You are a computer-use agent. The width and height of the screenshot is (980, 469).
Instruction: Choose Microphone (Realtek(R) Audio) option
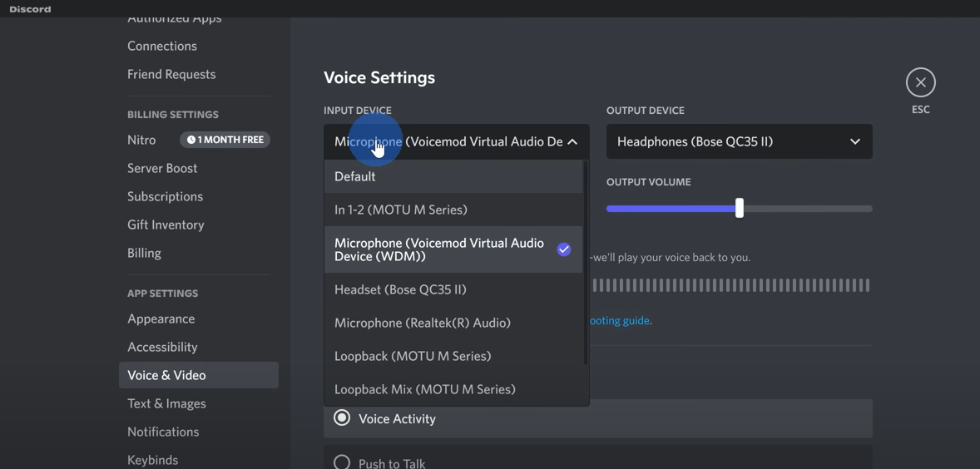pos(423,323)
